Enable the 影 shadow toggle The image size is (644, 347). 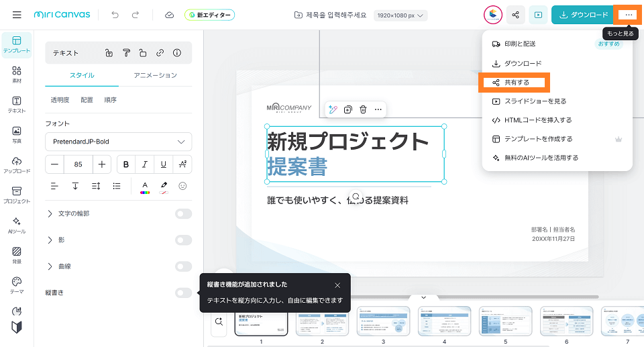click(x=183, y=240)
